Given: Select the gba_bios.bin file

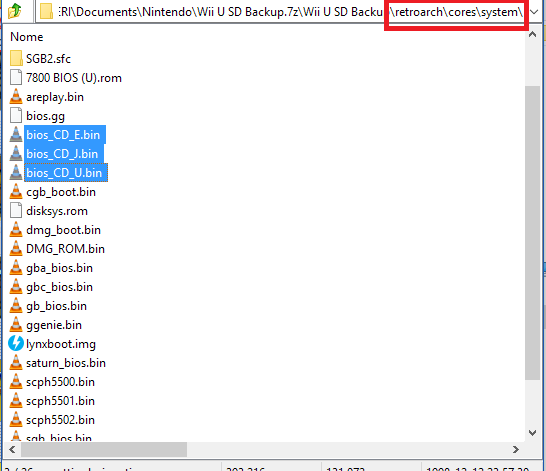Looking at the screenshot, I should click(x=60, y=268).
